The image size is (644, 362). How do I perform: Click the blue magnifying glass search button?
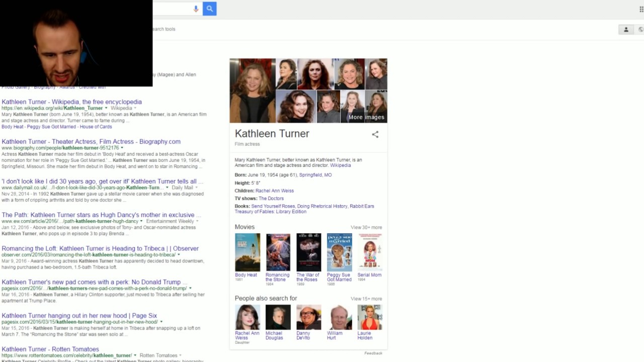coord(210,9)
